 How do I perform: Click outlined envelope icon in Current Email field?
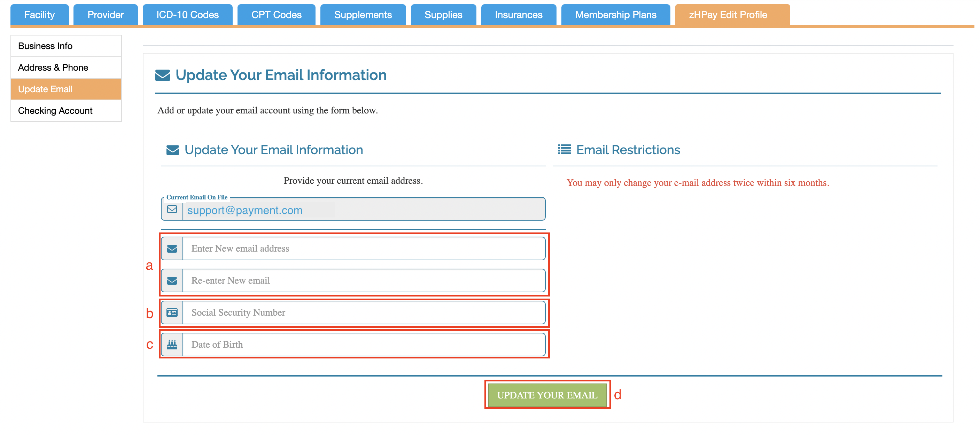(x=172, y=209)
